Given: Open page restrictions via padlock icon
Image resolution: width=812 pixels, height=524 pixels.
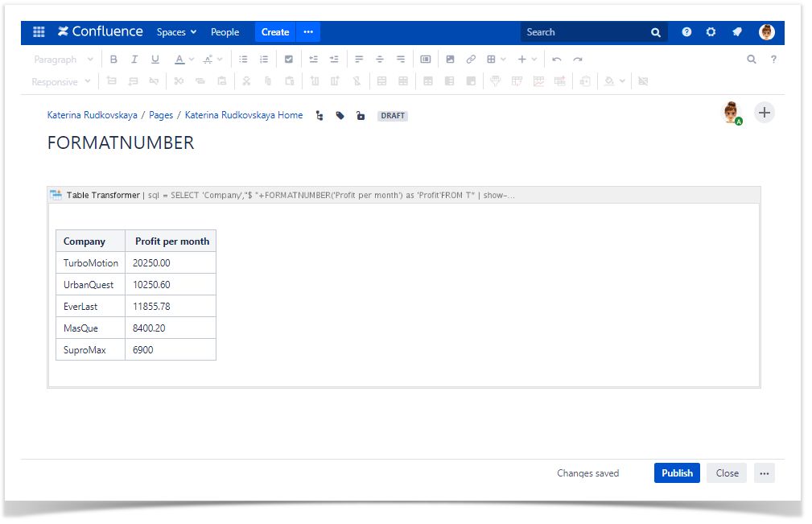Looking at the screenshot, I should coord(361,116).
